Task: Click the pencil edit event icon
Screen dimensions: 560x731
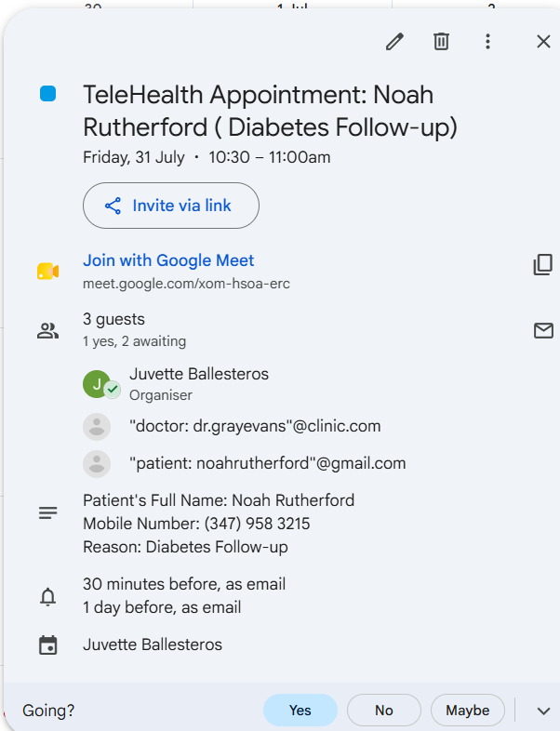Action: point(394,42)
